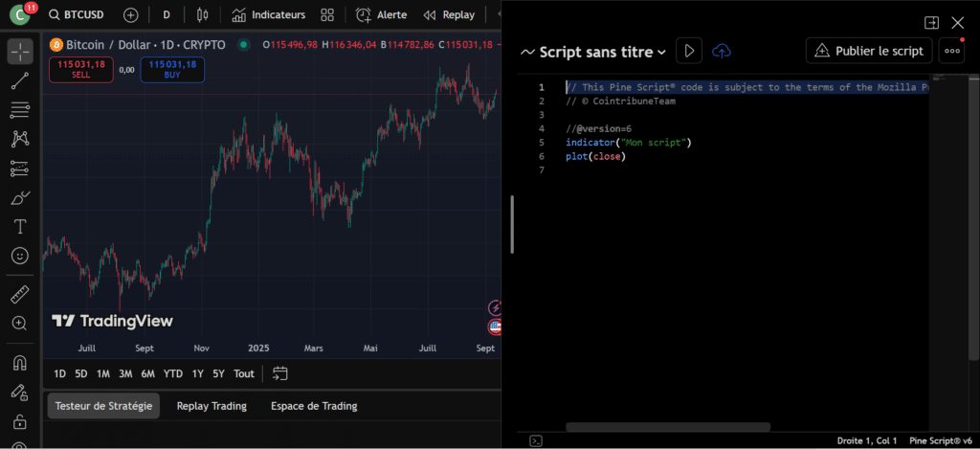The width and height of the screenshot is (980, 450).
Task: Open the Espace de Trading tab
Action: pyautogui.click(x=314, y=406)
